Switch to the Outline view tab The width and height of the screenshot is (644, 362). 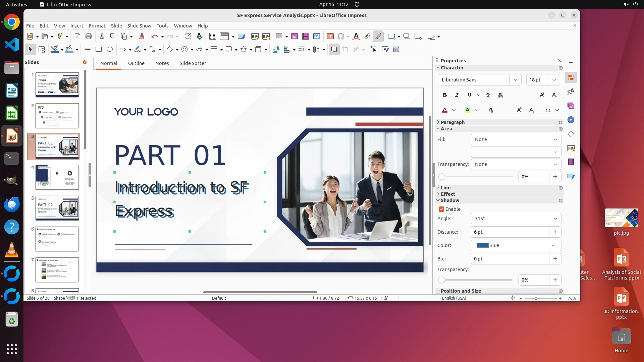(x=136, y=63)
